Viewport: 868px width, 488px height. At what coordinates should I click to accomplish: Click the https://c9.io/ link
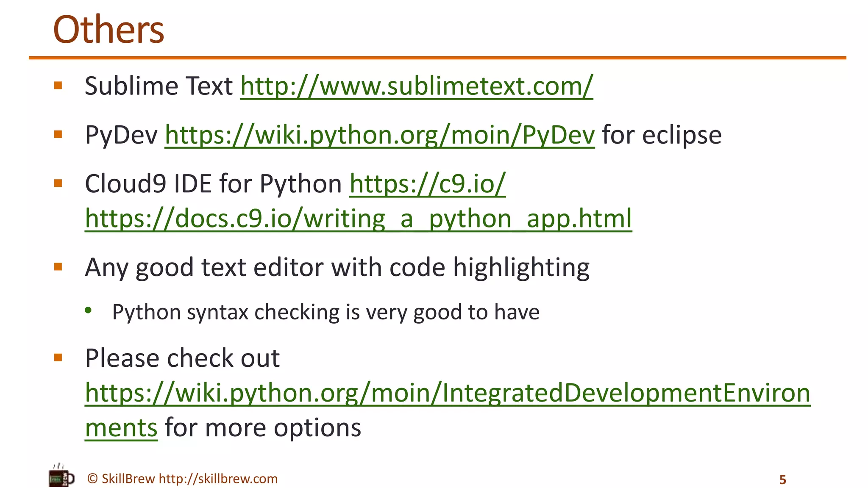[x=427, y=184]
